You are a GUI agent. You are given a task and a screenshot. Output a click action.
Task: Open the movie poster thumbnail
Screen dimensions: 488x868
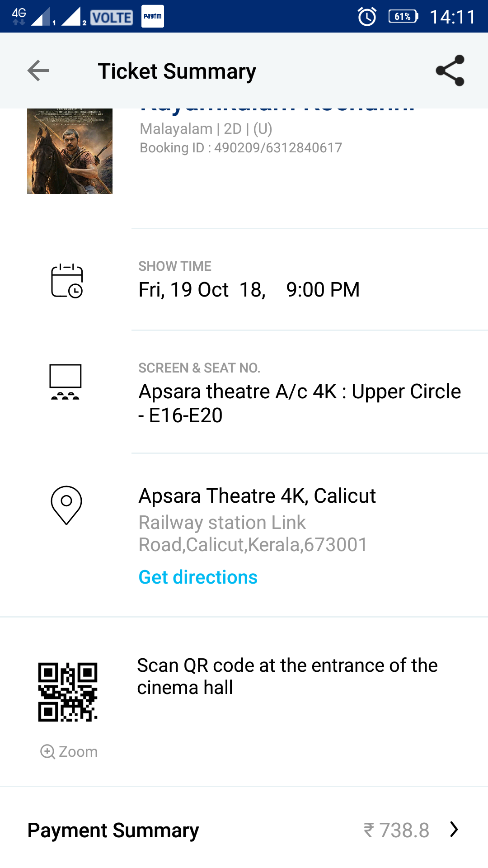click(70, 151)
